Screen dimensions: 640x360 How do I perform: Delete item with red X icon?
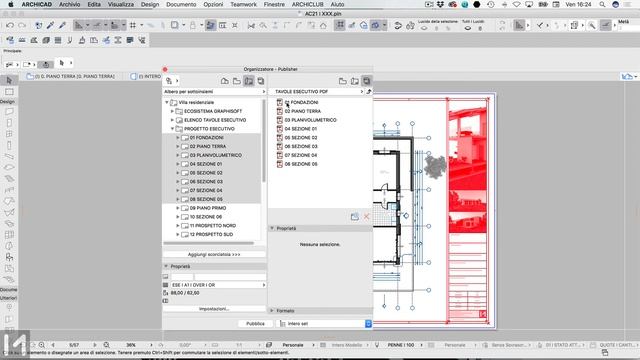coord(367,217)
